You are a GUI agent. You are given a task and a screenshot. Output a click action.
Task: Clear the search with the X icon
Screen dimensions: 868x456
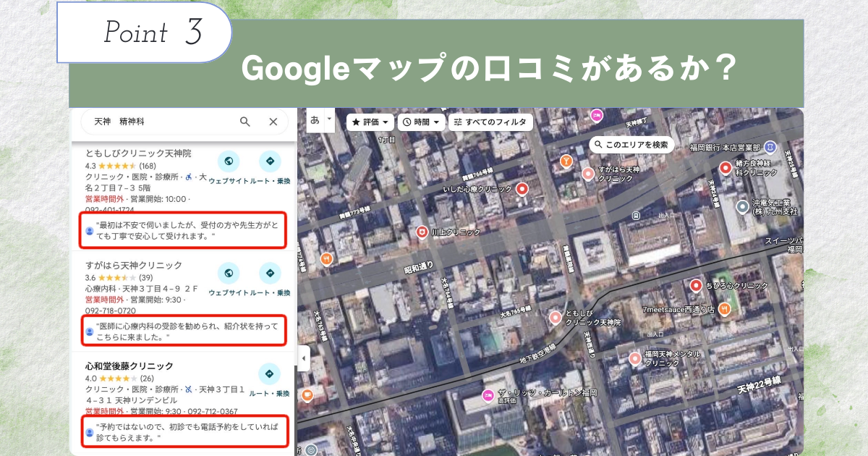(x=273, y=122)
